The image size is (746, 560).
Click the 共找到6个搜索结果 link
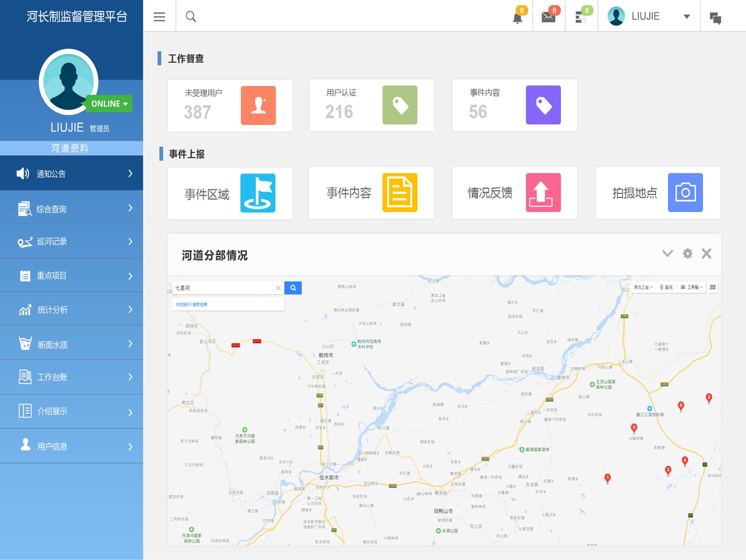tap(192, 304)
